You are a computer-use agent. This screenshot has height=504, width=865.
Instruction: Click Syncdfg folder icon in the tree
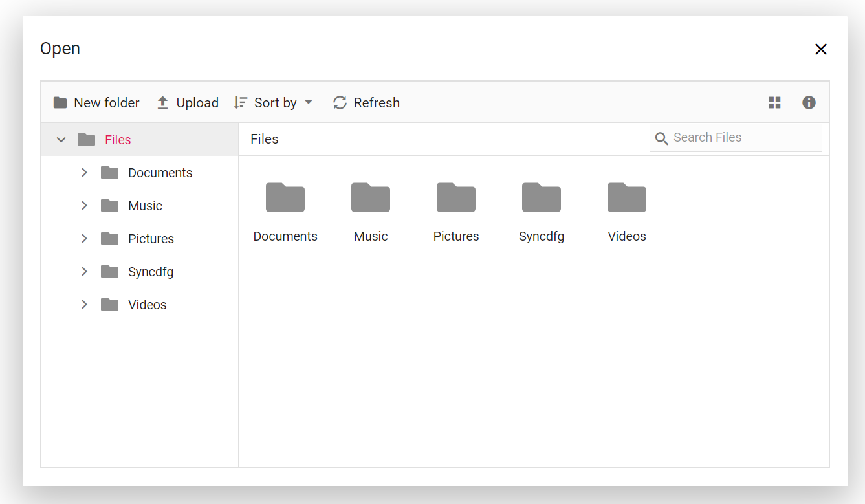point(110,272)
